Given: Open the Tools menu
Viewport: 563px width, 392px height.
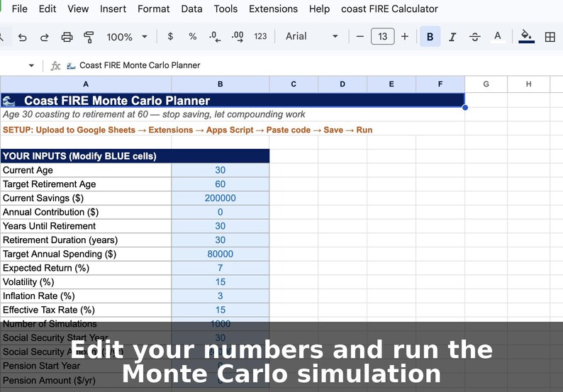Looking at the screenshot, I should [225, 9].
